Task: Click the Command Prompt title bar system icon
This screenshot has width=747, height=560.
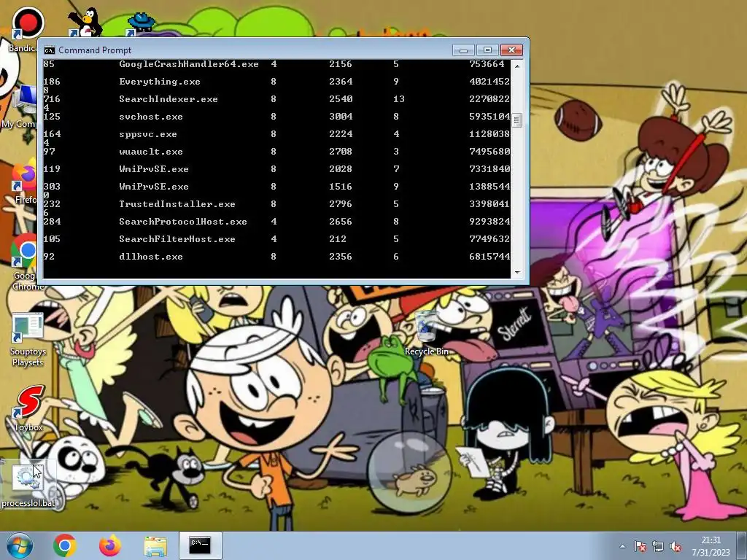Action: click(49, 50)
